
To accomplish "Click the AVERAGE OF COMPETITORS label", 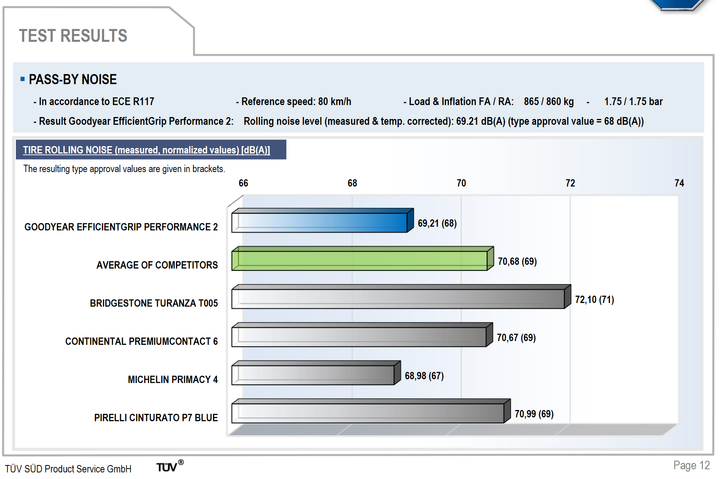I will pos(157,265).
